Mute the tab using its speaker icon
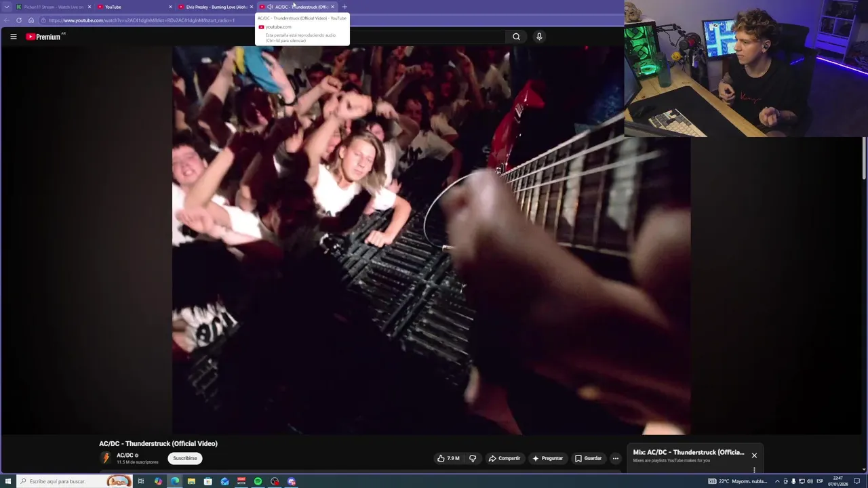The height and width of the screenshot is (488, 868). click(x=270, y=7)
